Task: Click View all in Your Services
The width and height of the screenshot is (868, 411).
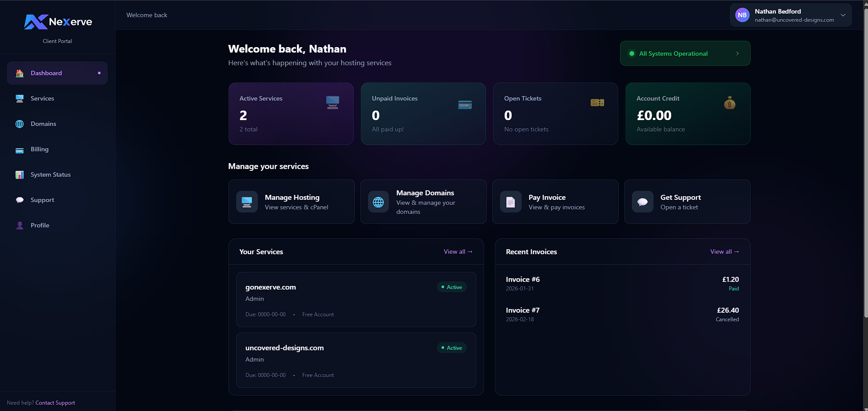Action: [x=458, y=251]
